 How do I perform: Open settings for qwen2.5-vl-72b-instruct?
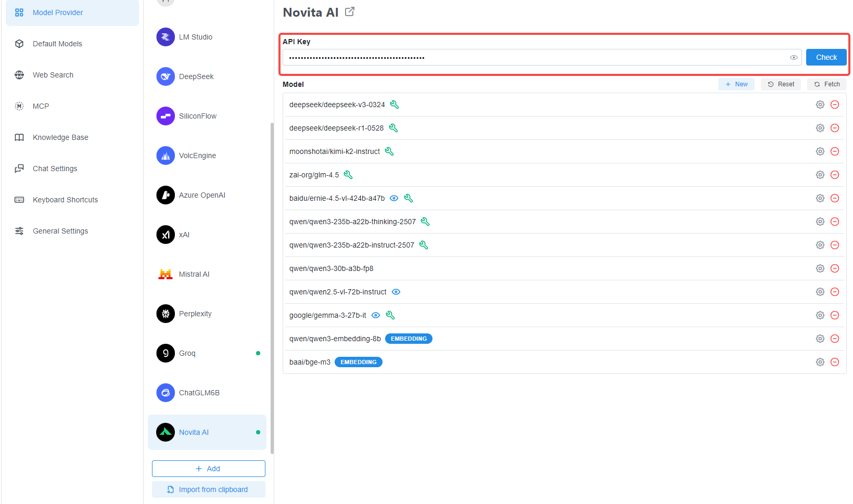820,292
